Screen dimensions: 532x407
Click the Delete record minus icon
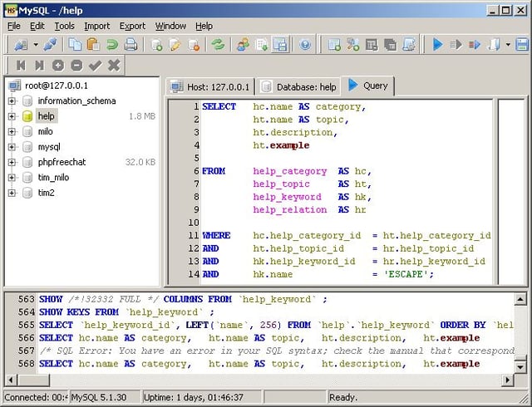[x=76, y=65]
